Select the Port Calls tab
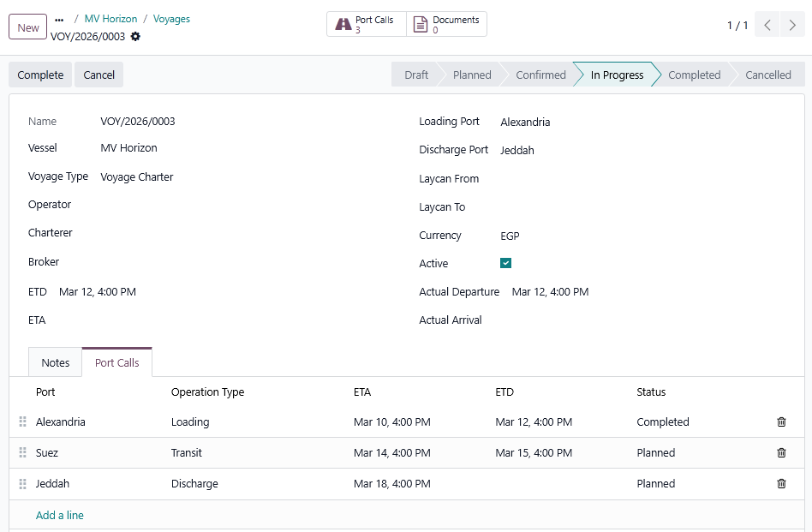This screenshot has height=532, width=812. pos(116,362)
